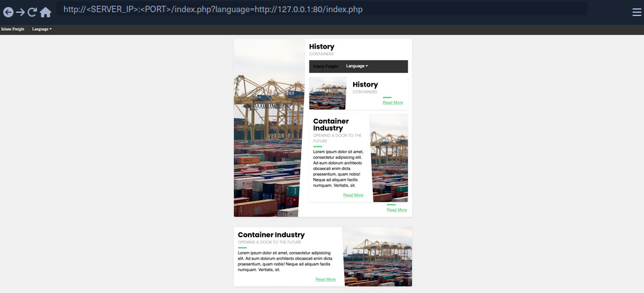
Task: Expand the Language dropdown in the top navbar
Action: [x=42, y=29]
